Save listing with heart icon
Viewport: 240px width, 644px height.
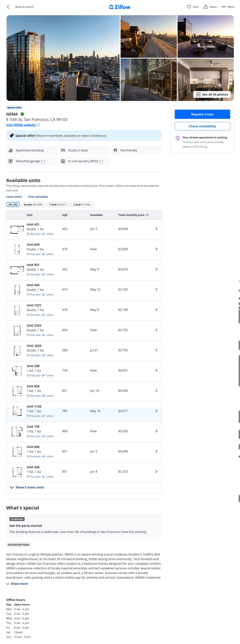189,7
